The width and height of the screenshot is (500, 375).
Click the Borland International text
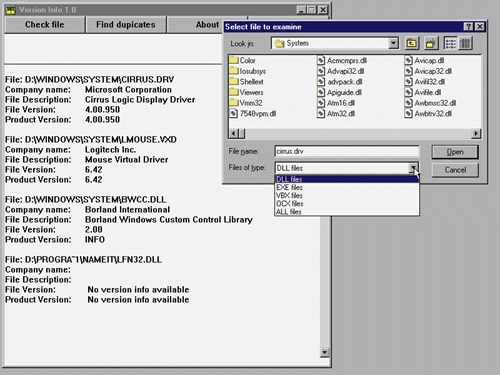coord(127,210)
